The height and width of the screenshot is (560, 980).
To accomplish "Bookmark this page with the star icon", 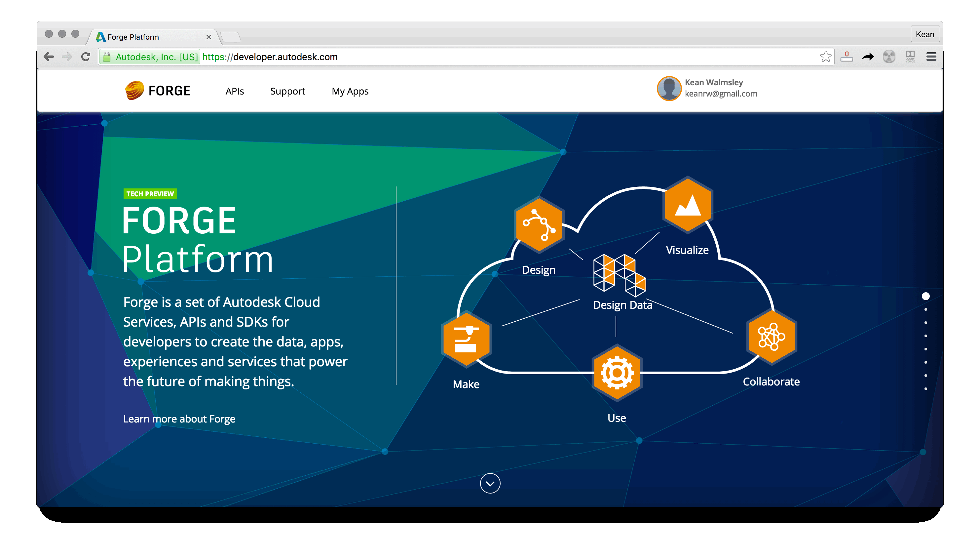I will point(825,57).
